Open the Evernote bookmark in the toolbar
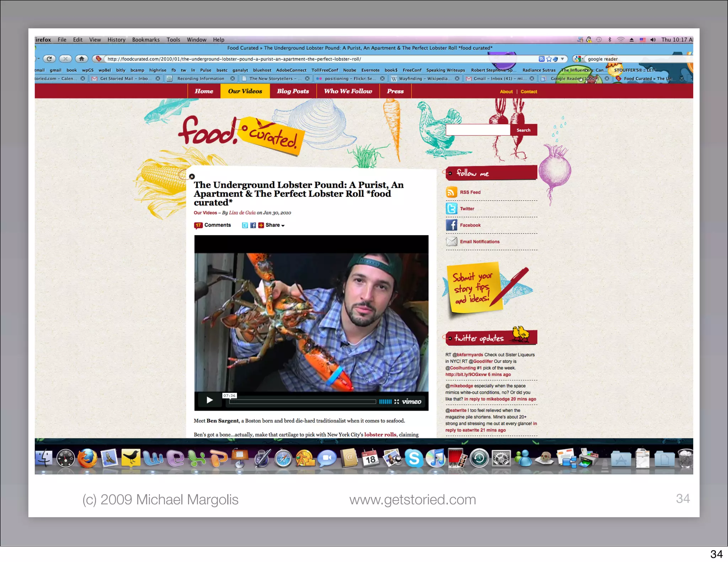 pyautogui.click(x=370, y=70)
